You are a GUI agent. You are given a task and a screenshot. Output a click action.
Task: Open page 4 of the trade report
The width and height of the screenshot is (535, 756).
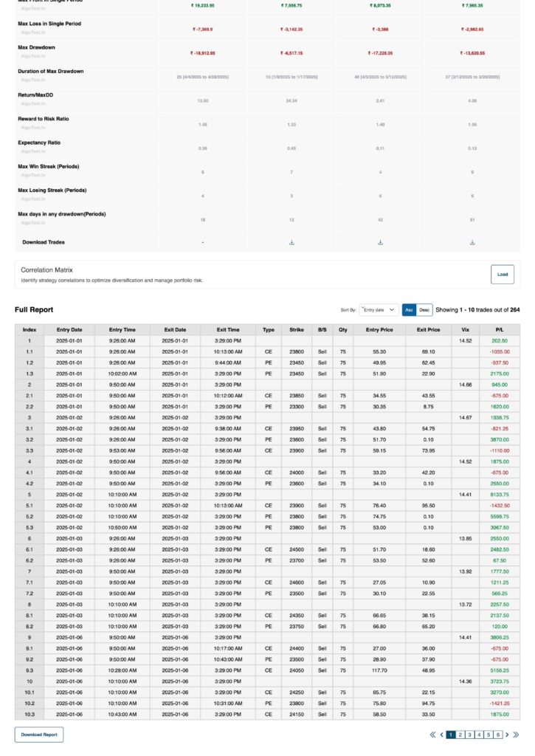coord(479,735)
